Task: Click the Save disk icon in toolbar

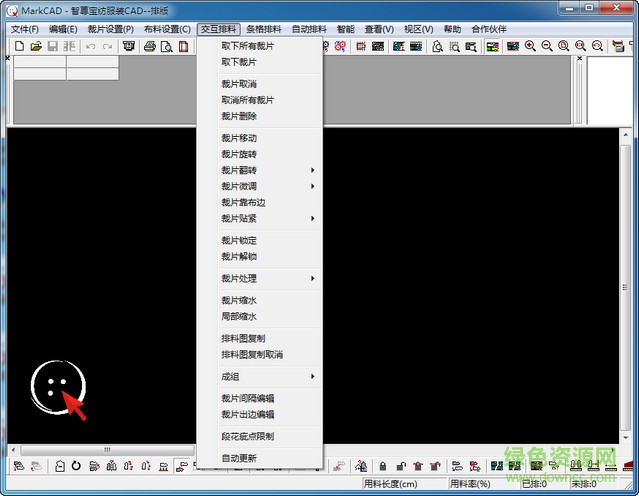Action: [x=53, y=46]
